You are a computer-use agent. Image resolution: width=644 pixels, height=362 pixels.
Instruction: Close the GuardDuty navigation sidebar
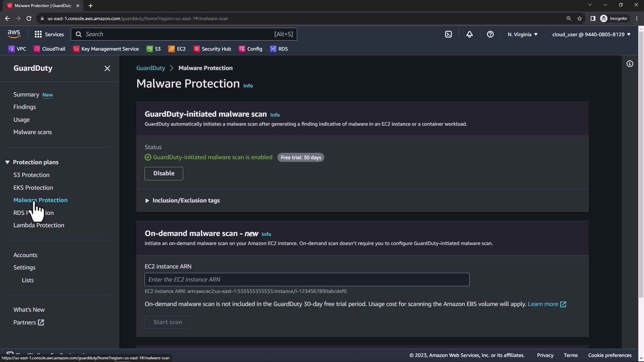107,68
